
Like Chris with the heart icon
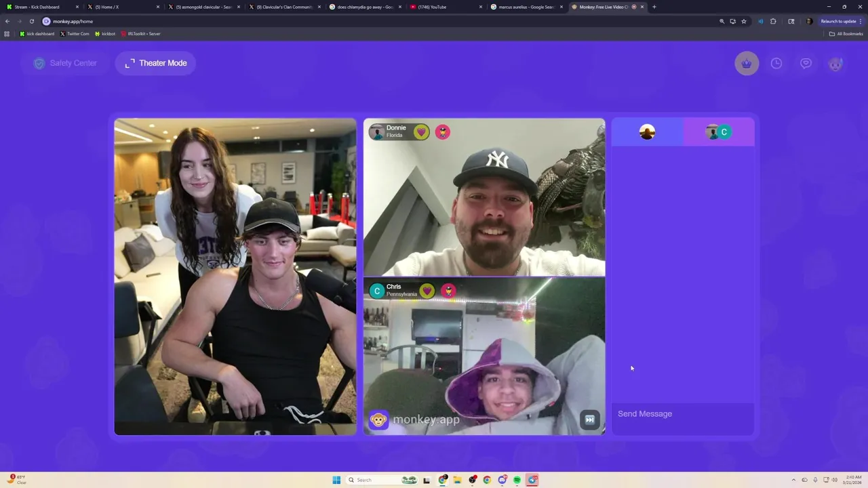(x=427, y=291)
